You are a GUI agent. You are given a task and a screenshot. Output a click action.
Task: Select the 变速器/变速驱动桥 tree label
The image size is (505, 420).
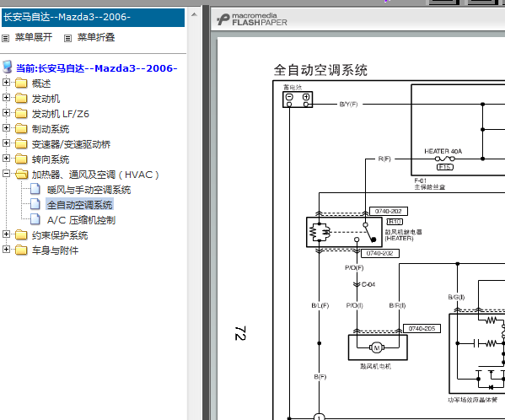(71, 144)
